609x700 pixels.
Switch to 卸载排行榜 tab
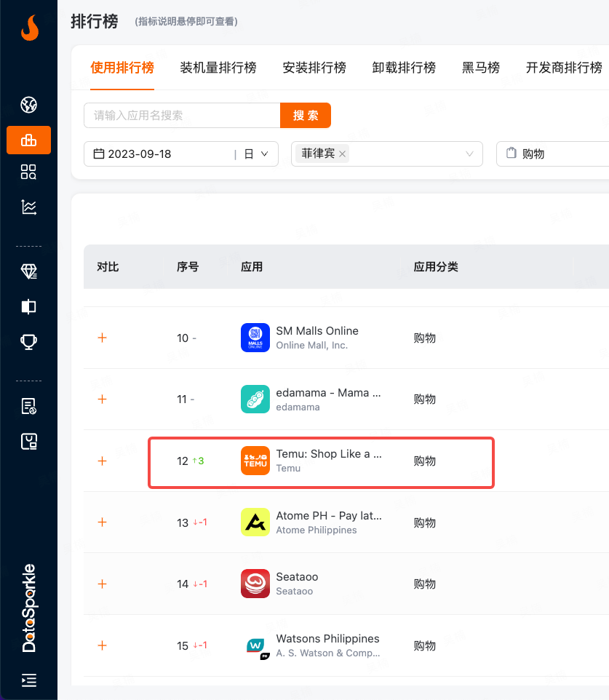(x=404, y=68)
